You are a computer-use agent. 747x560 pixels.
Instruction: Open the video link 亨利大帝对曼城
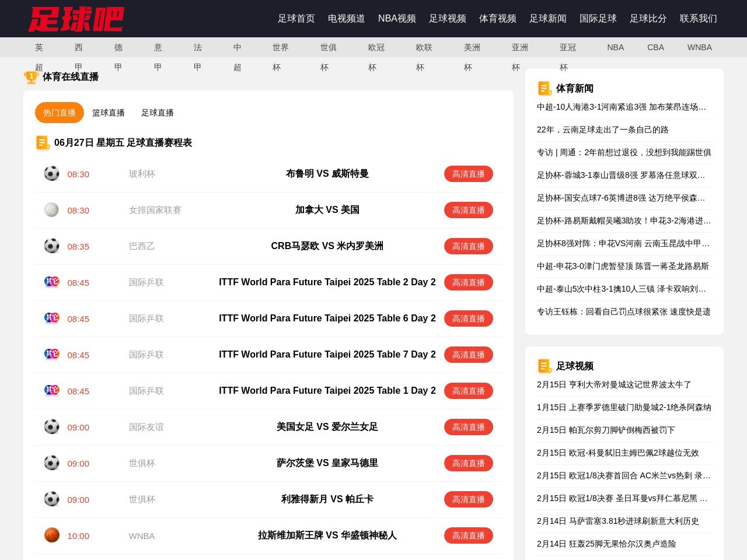click(x=613, y=384)
